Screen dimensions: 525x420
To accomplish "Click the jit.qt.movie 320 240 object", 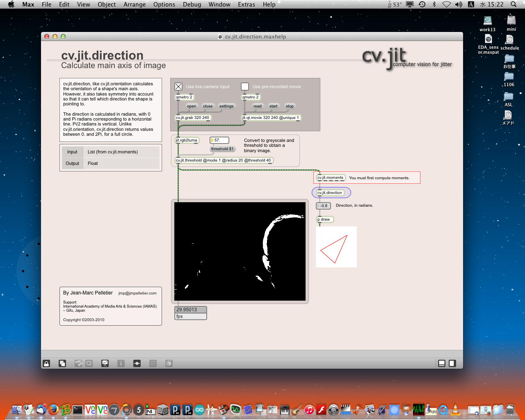I will (x=271, y=118).
